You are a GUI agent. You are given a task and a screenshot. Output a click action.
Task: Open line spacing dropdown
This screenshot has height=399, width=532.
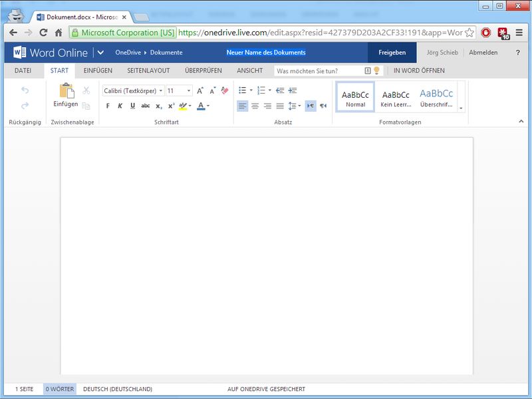pos(295,106)
